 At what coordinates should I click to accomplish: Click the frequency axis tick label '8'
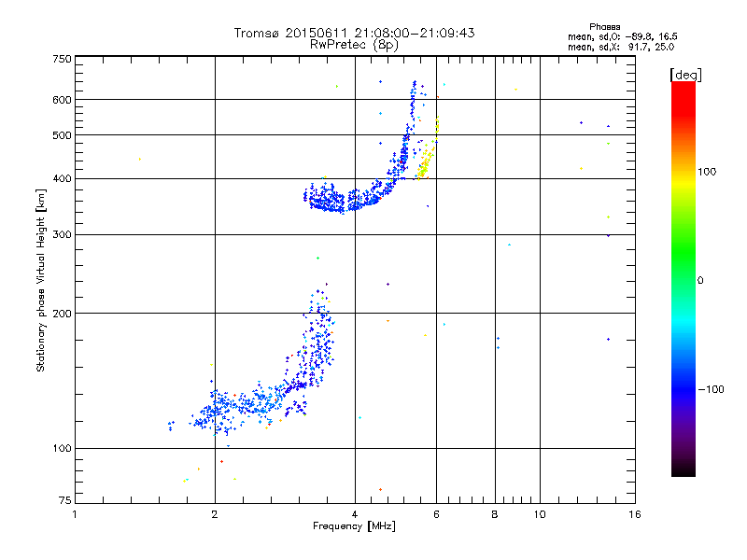(495, 514)
